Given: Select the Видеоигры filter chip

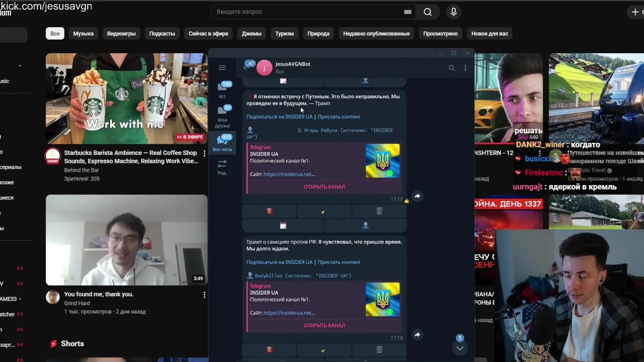Looking at the screenshot, I should click(x=121, y=34).
